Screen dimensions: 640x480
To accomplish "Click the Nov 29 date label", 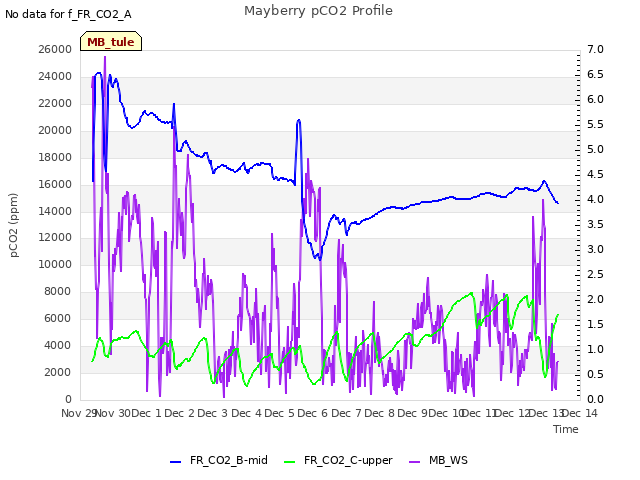I will pyautogui.click(x=78, y=413).
